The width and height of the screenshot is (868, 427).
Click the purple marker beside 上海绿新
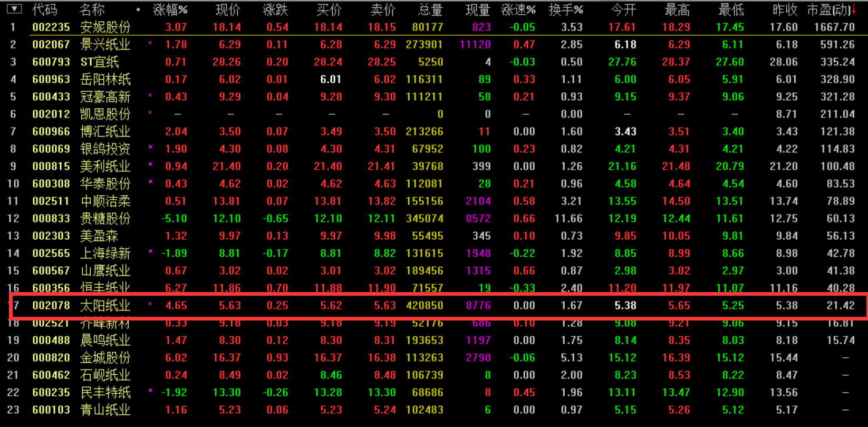150,252
